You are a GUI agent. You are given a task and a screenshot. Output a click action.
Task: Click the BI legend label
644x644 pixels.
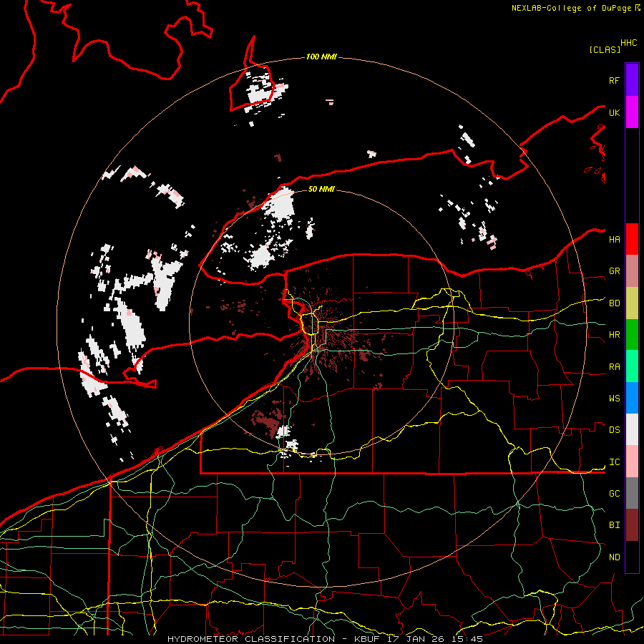coord(614,525)
